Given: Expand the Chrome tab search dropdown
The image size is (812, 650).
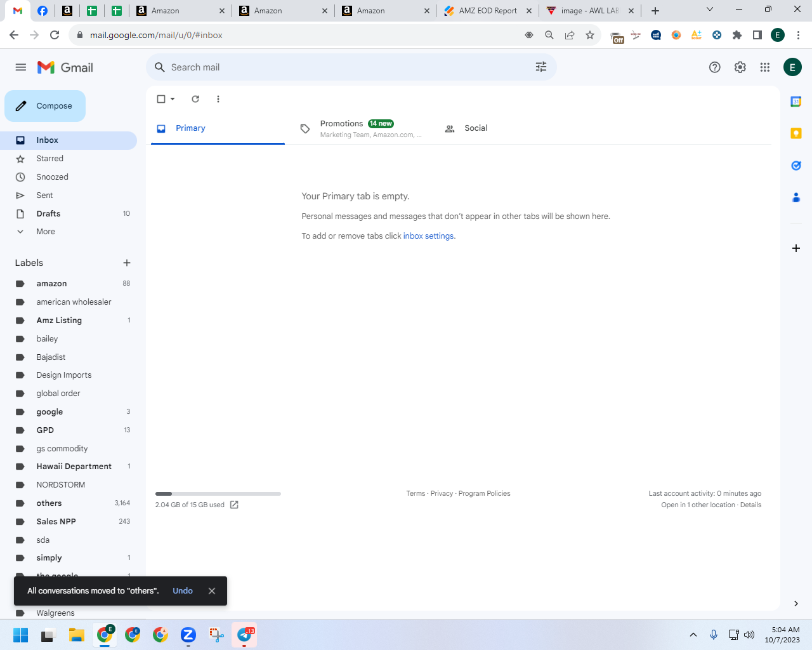Looking at the screenshot, I should (710, 10).
